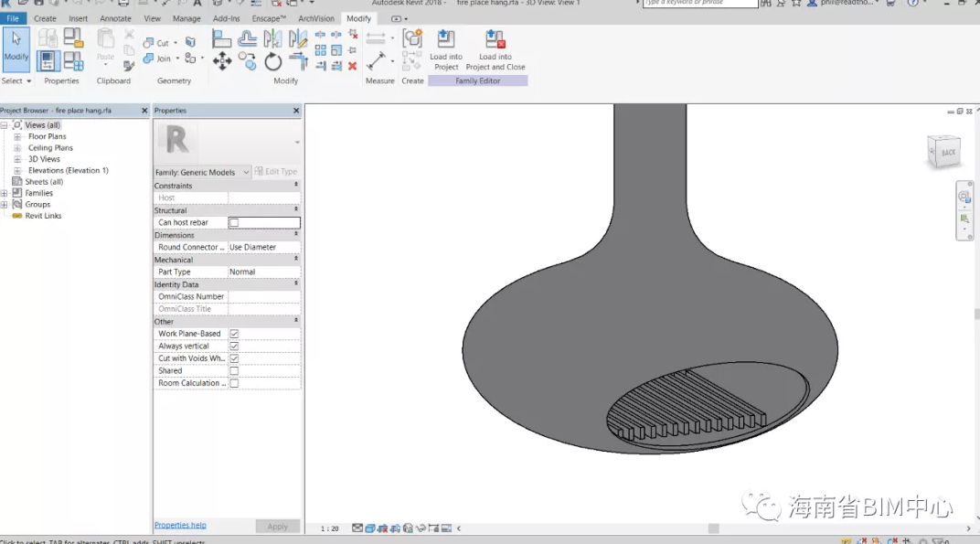
Task: Open the Create ribbon tab
Action: coord(45,18)
